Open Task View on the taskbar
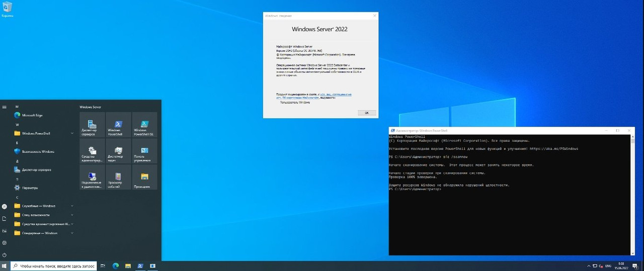The height and width of the screenshot is (271, 644). tap(103, 265)
